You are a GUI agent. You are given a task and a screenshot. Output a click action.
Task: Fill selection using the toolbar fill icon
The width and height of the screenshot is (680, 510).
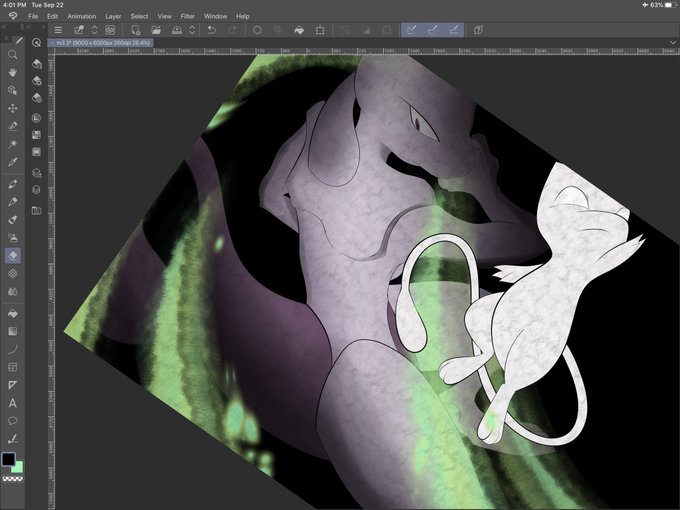[299, 30]
